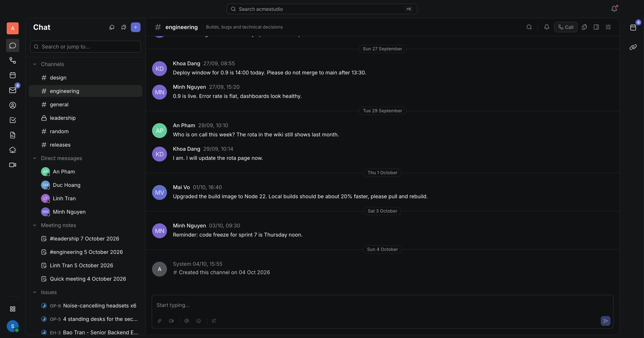Open the design channel
The image size is (644, 338).
point(85,78)
